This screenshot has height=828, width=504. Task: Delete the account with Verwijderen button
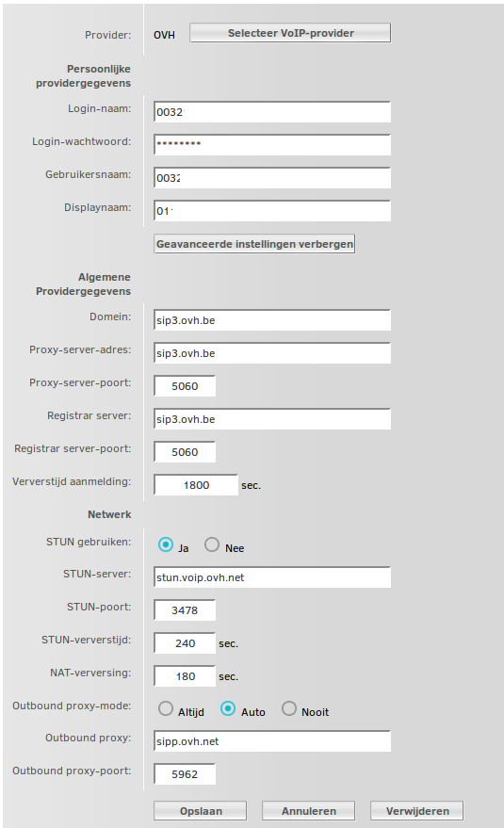point(416,811)
